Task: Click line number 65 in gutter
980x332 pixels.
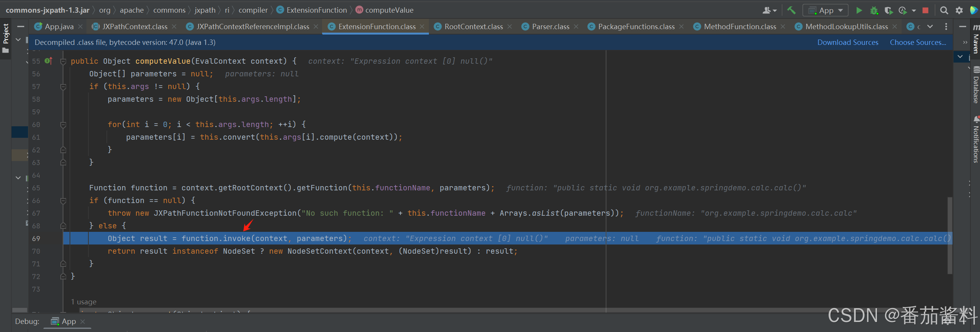Action: point(36,188)
